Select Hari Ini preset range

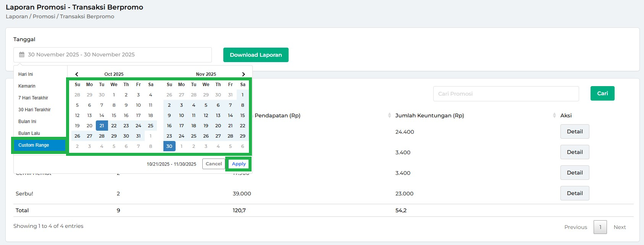[26, 74]
